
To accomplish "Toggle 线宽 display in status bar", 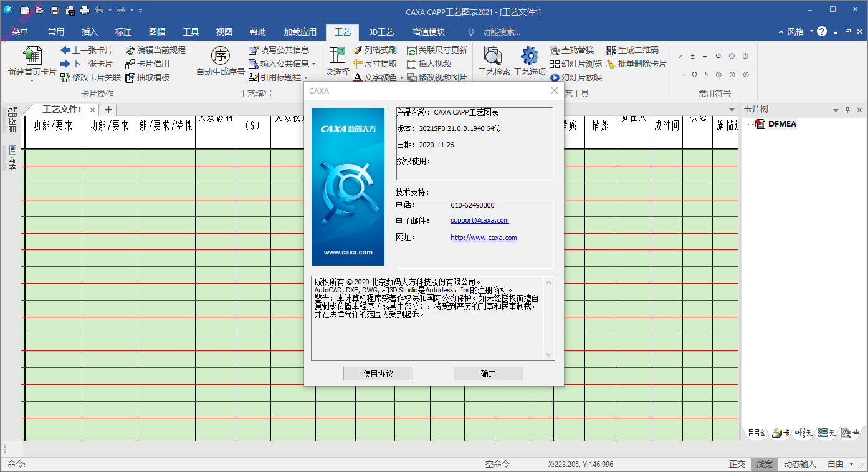I will [x=765, y=464].
